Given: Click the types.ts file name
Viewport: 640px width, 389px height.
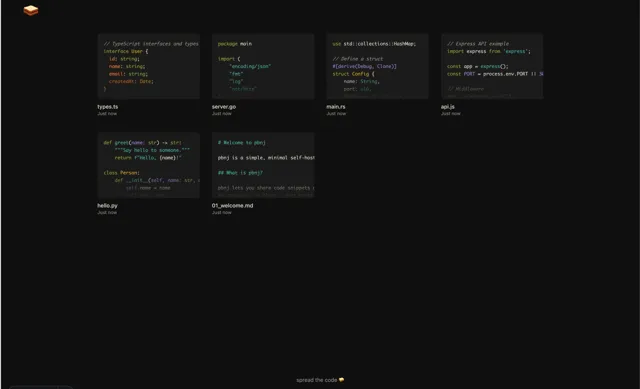Looking at the screenshot, I should pyautogui.click(x=108, y=107).
